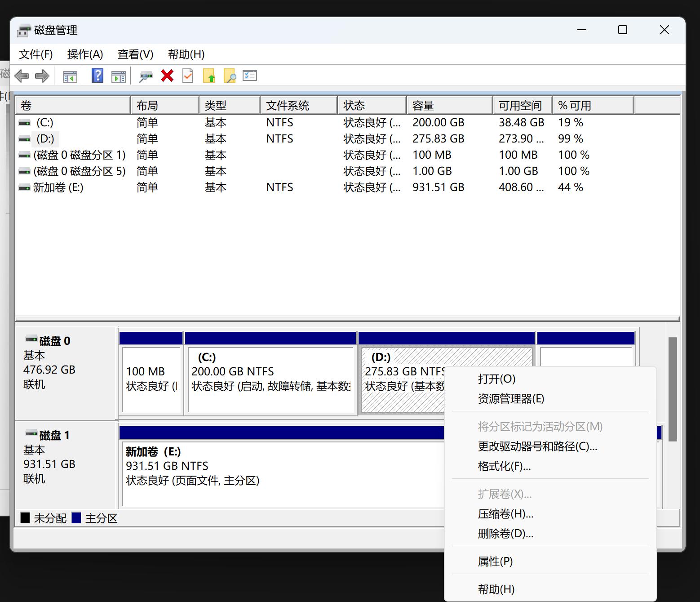This screenshot has width=700, height=602.
Task: Select 更改驱动器号和路径(C)... in context menu
Action: click(x=550, y=446)
